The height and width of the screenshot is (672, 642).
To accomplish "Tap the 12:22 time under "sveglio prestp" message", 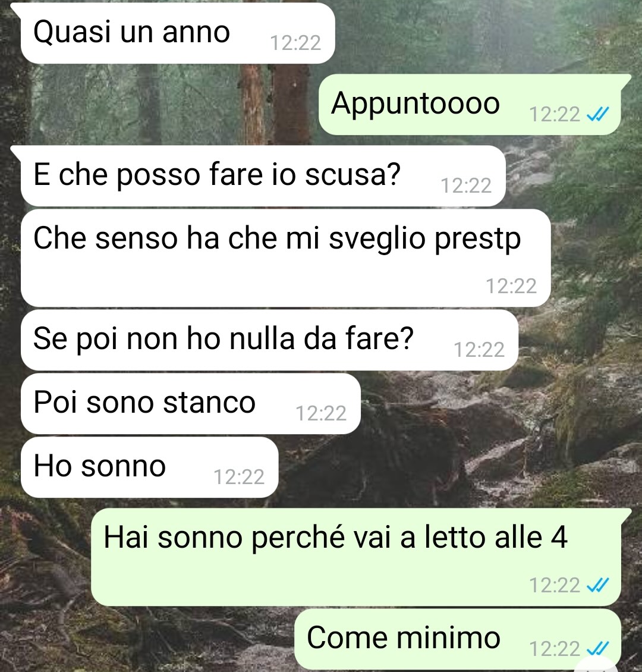I will tap(511, 286).
